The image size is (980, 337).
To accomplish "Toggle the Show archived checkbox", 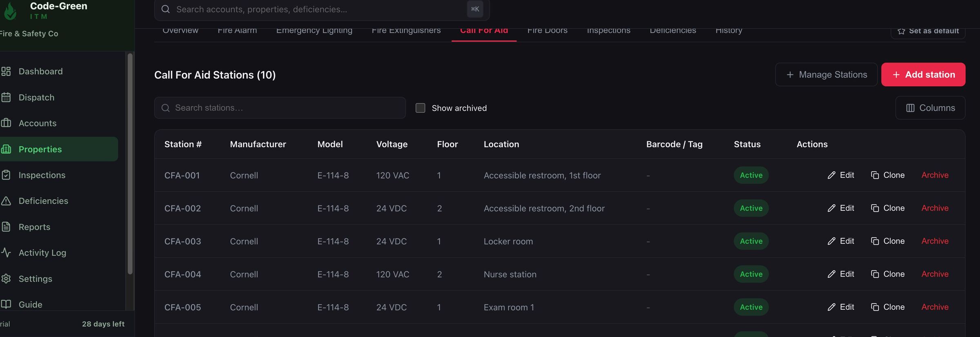I will (420, 108).
